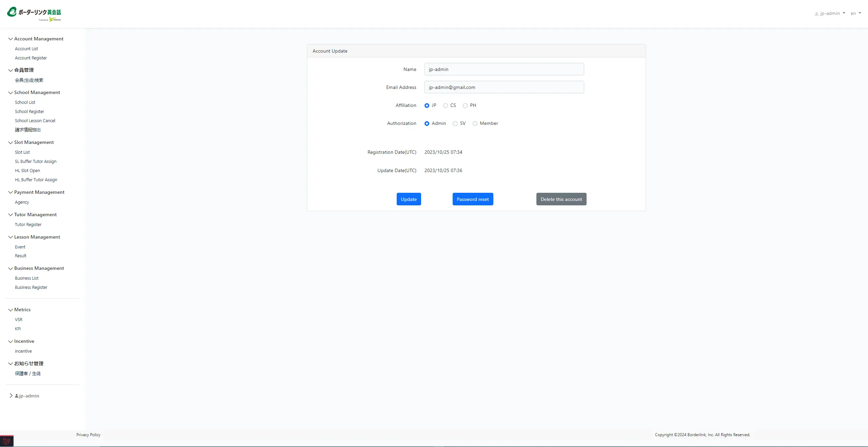This screenshot has height=447, width=868.
Task: Choose SV authorization option
Action: [x=455, y=124]
